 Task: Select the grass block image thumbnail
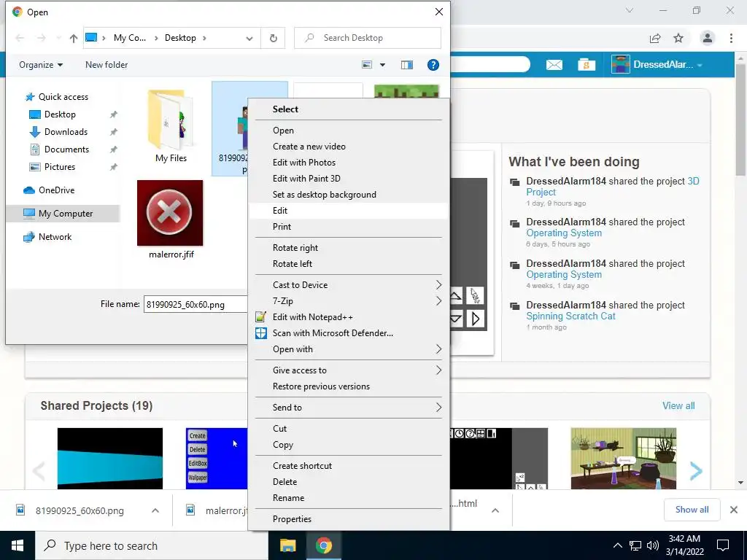406,91
